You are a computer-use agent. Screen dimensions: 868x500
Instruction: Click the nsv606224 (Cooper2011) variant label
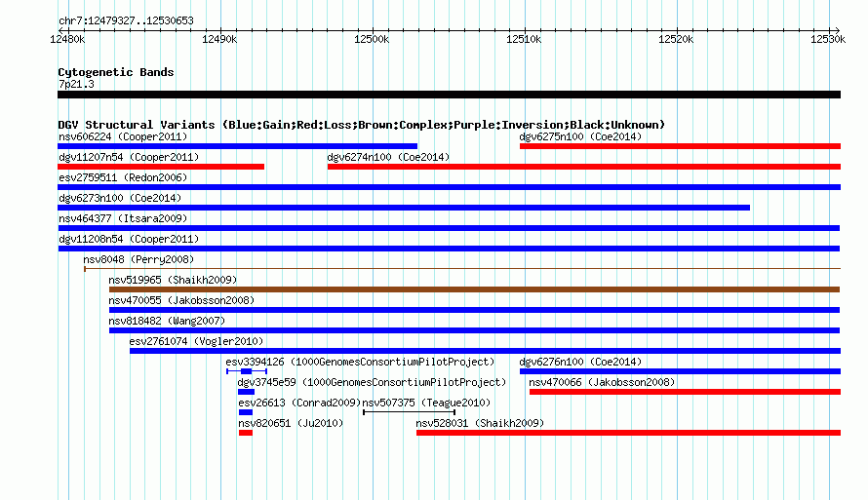tap(123, 136)
